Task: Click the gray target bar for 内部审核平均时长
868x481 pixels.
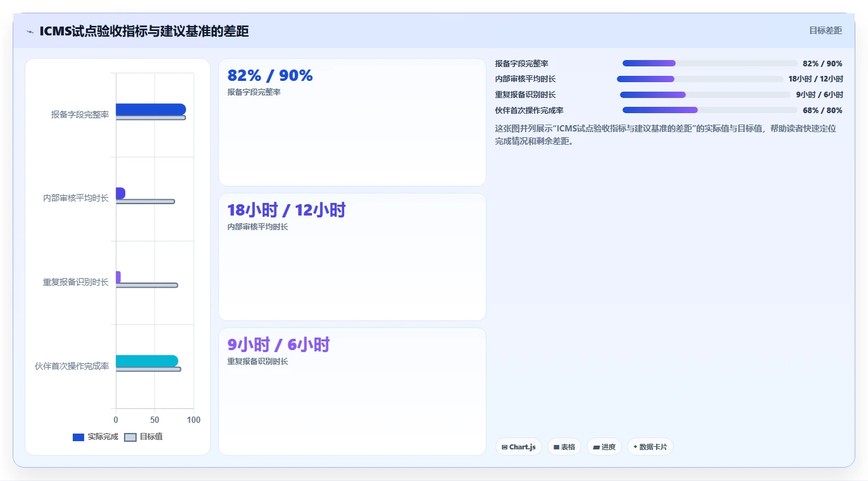Action: pyautogui.click(x=145, y=202)
